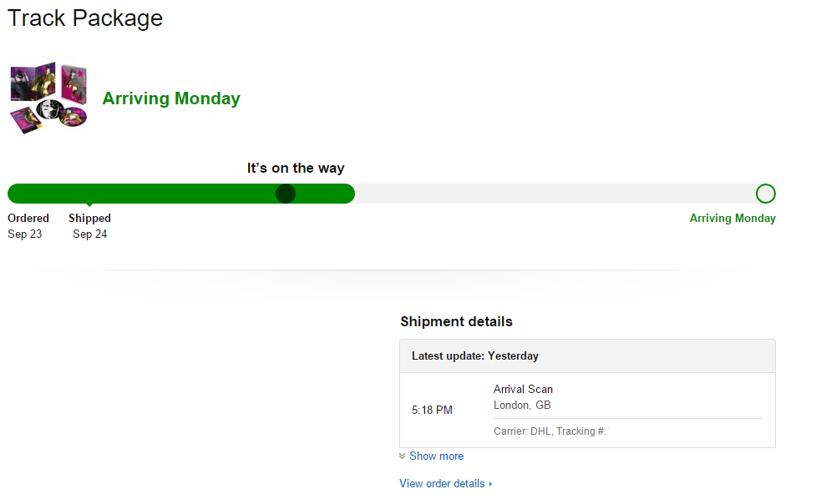Click the Carrier: DHL tracking number line
This screenshot has height=504, width=821.
(550, 431)
